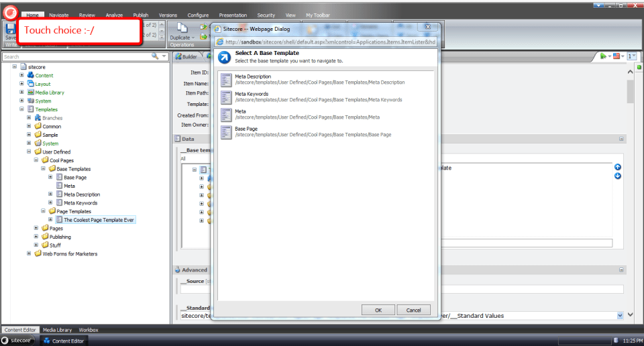Click the editor vertical scrollbar down arrow
The height and width of the screenshot is (346, 644).
click(630, 314)
